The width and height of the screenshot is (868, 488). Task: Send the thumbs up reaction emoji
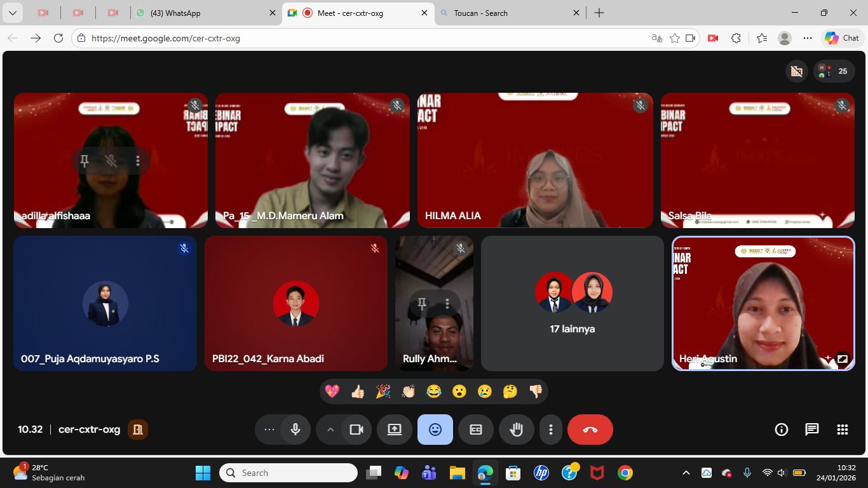click(358, 391)
